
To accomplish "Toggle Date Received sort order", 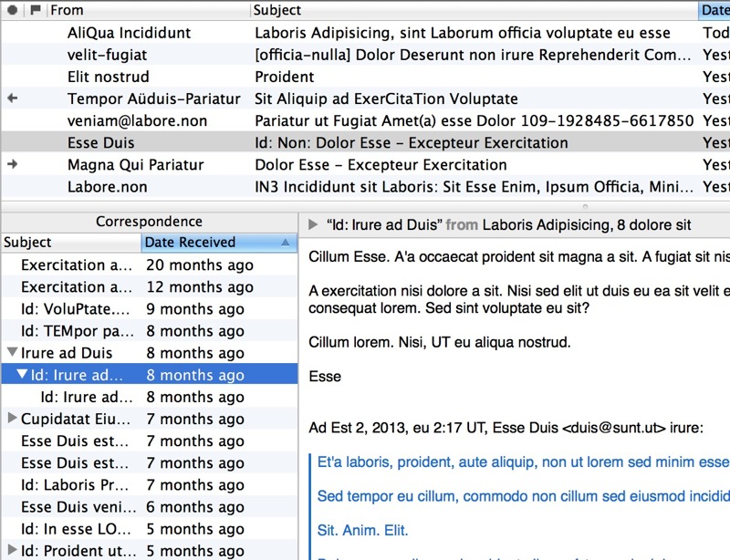I will point(219,242).
